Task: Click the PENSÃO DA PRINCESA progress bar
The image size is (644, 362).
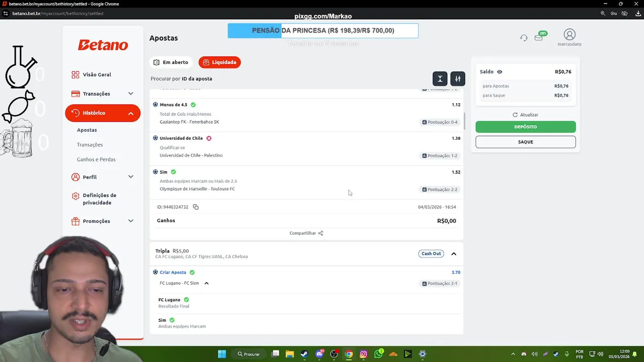Action: pyautogui.click(x=323, y=31)
